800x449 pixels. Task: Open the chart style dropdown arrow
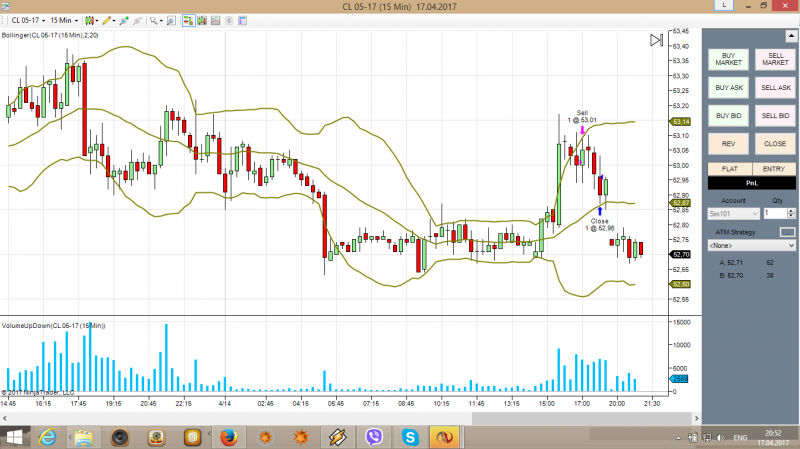[x=97, y=21]
